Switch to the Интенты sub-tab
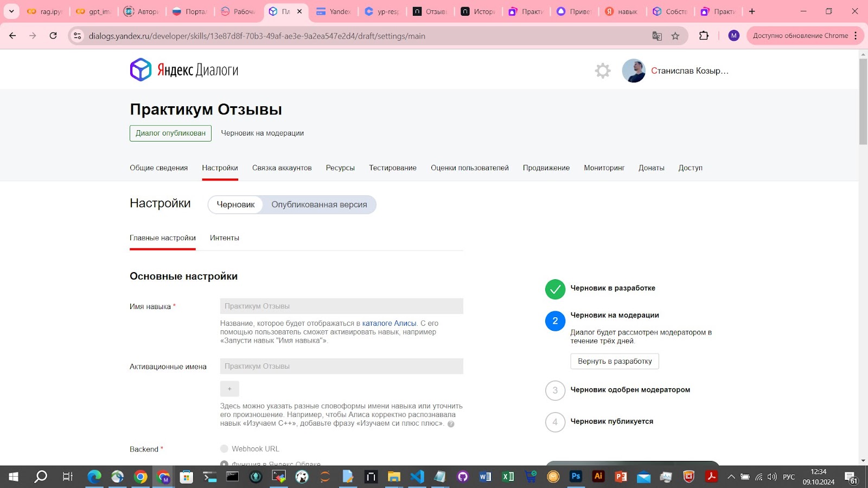The image size is (868, 488). coord(225,238)
